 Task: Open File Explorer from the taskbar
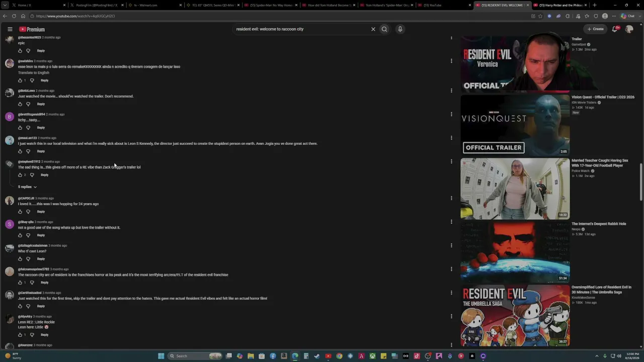pyautogui.click(x=251, y=356)
